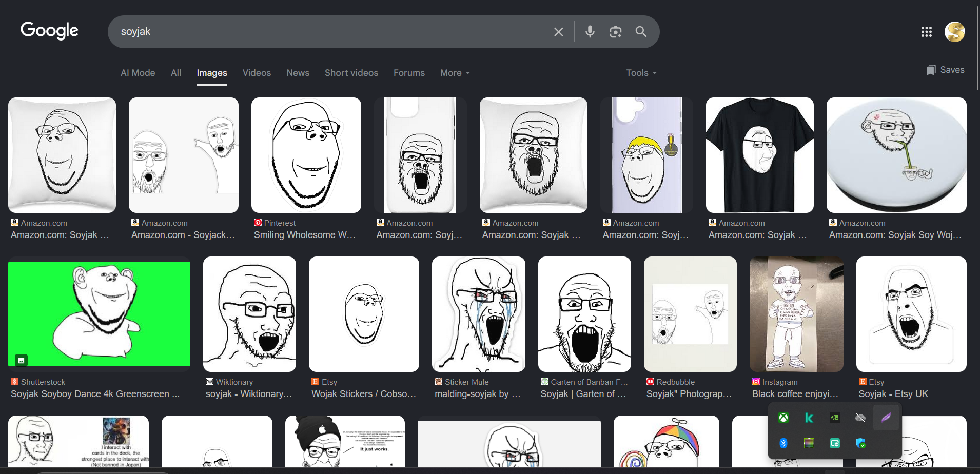Open Windows Security shield tray icon
980x474 pixels.
coord(860,443)
